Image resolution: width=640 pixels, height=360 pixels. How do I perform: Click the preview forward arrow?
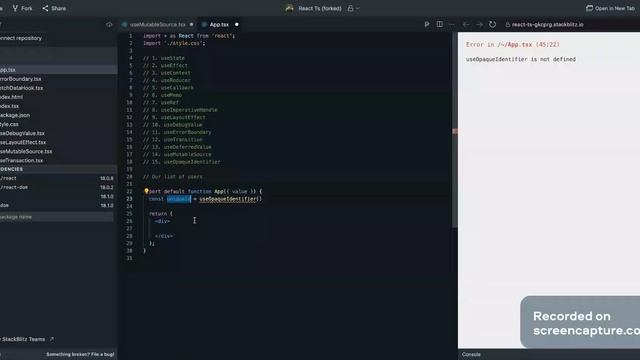tap(479, 24)
